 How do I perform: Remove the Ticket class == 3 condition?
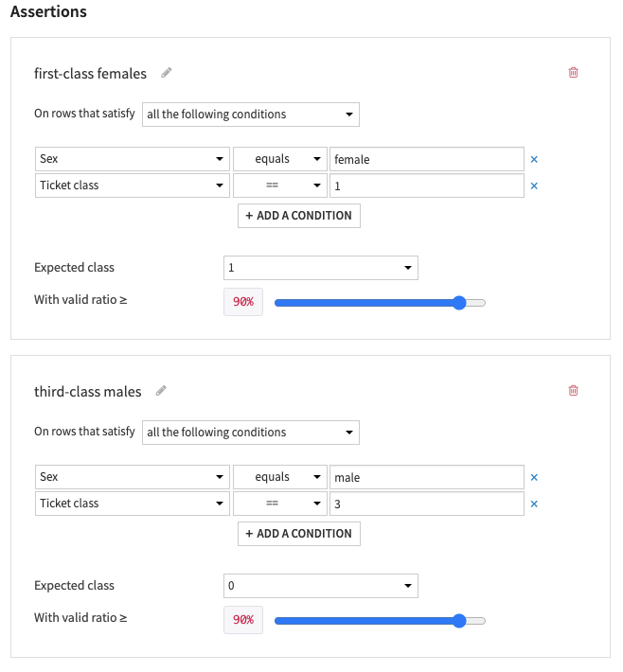click(534, 504)
